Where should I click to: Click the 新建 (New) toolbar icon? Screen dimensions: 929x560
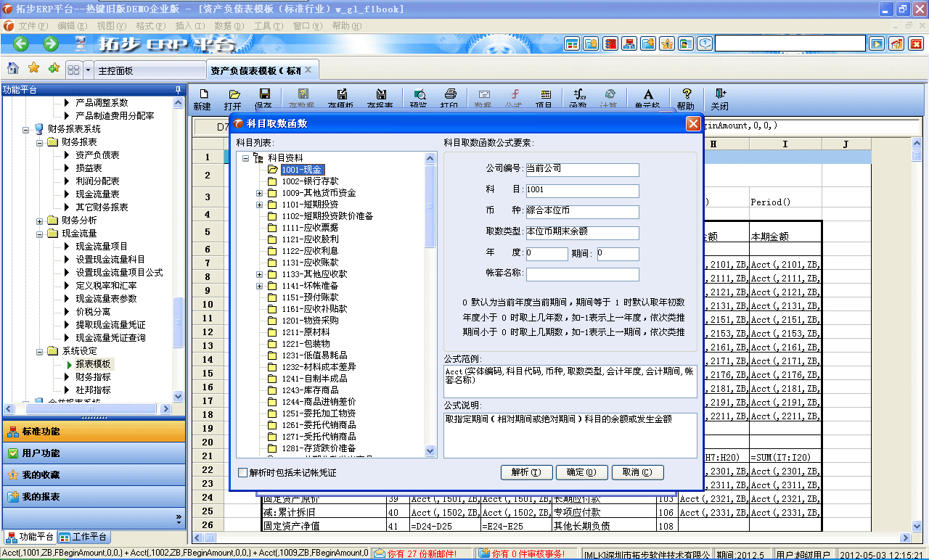tap(204, 96)
